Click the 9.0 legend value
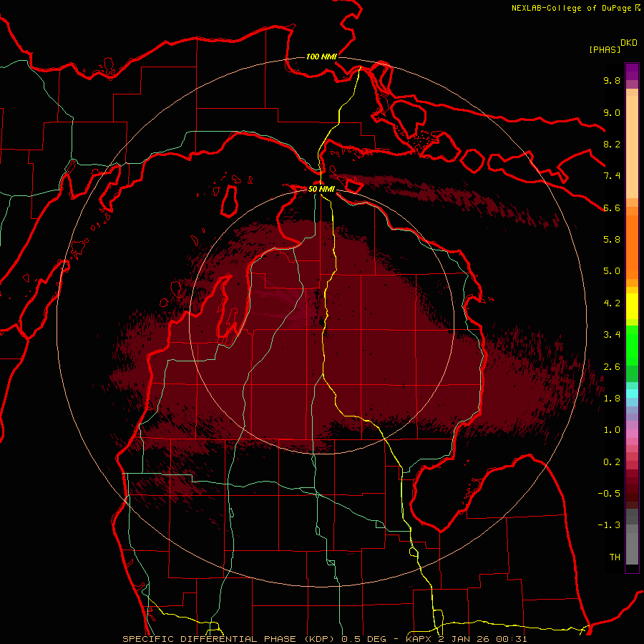The height and width of the screenshot is (644, 644). pos(612,112)
